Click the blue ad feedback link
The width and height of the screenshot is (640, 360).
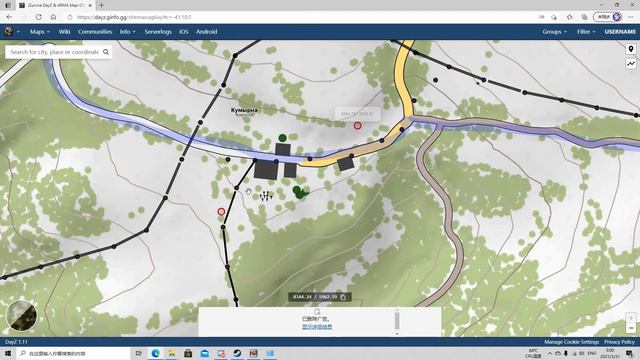[317, 327]
